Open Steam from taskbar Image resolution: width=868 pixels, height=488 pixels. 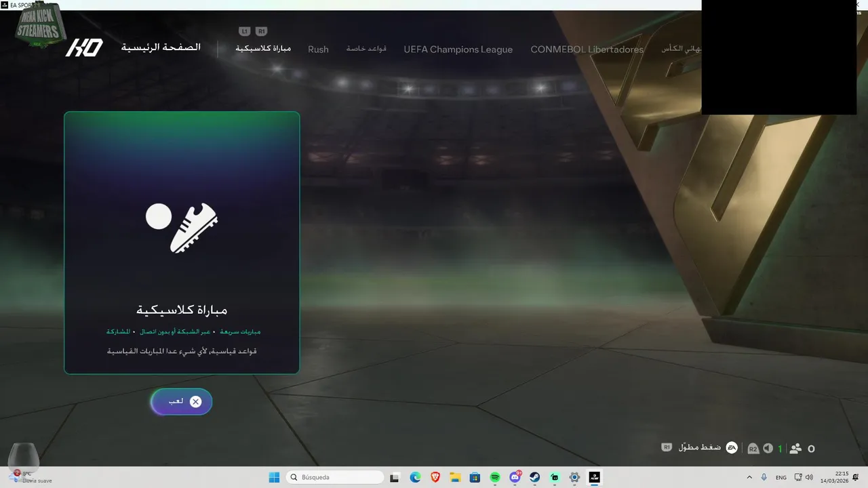pyautogui.click(x=534, y=477)
